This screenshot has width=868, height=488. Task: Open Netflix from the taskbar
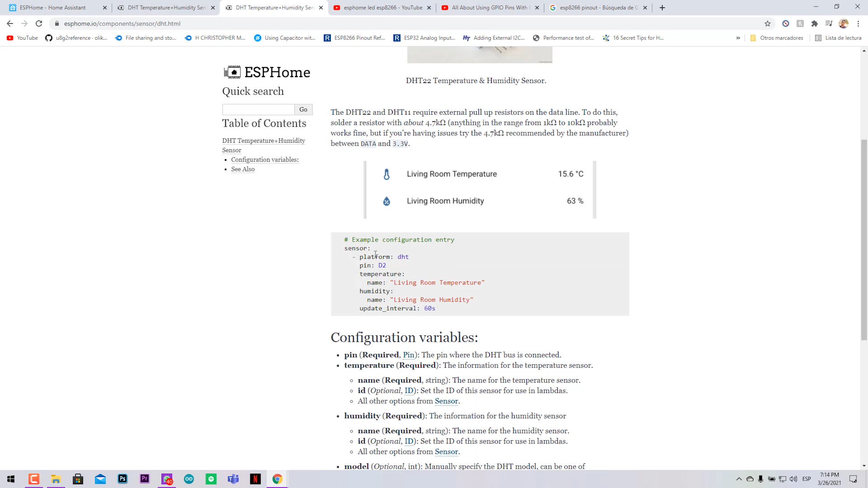[x=255, y=479]
